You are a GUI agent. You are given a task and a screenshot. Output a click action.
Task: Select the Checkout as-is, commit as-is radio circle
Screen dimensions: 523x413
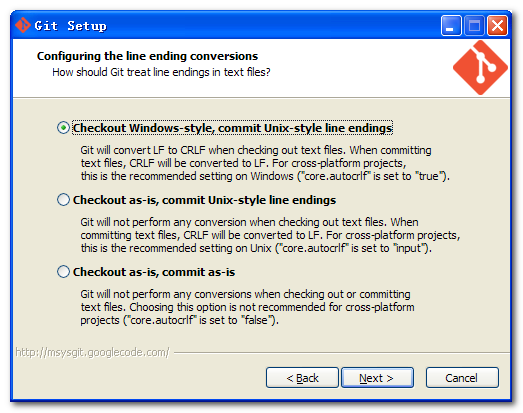(x=63, y=272)
